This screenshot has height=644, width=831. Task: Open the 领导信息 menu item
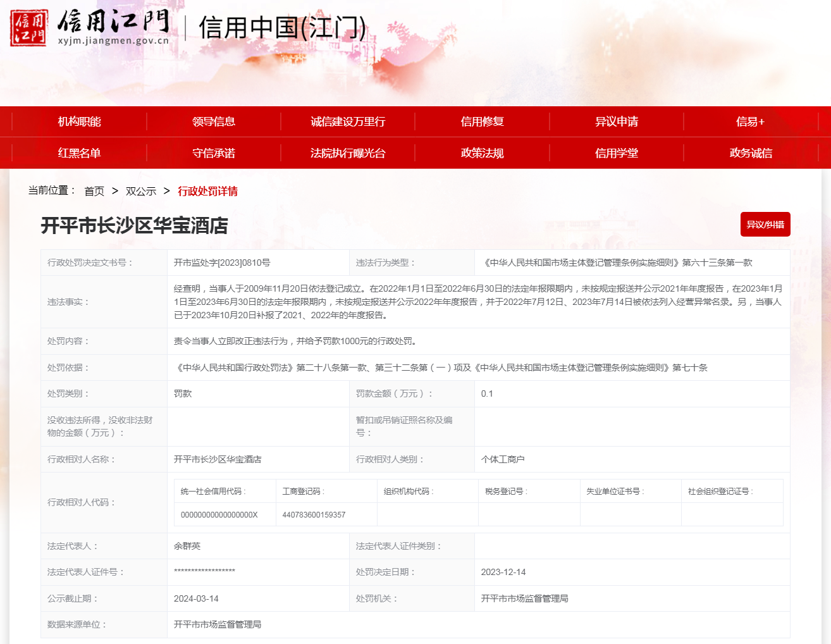click(x=214, y=121)
